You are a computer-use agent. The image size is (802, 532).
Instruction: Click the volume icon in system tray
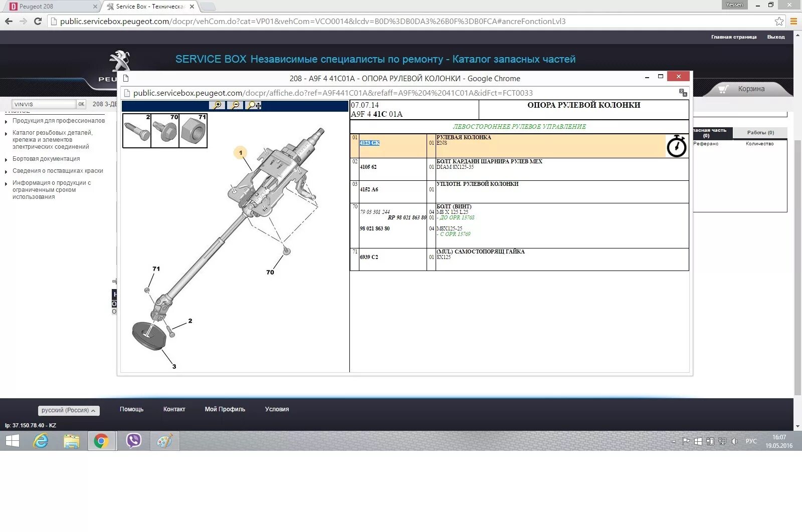pos(734,441)
